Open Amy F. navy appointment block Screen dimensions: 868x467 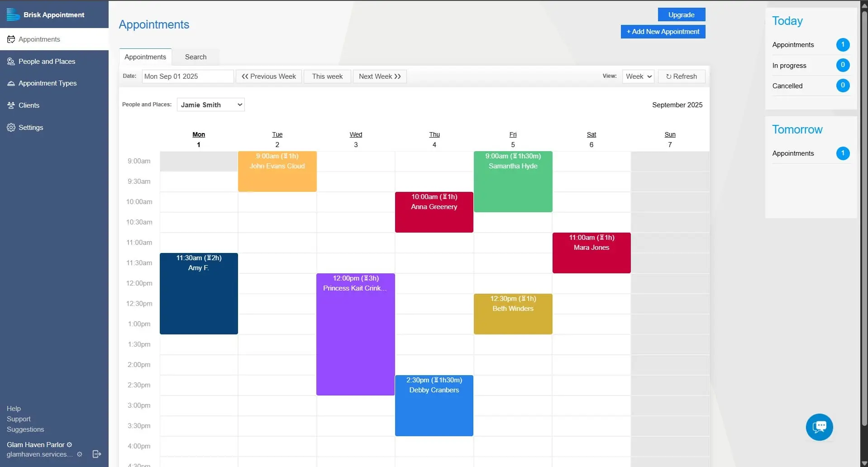199,294
